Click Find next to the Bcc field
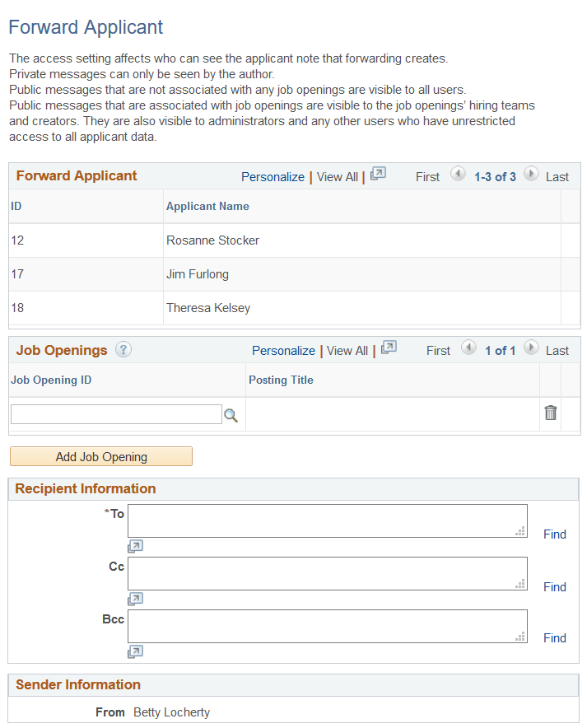This screenshot has width=587, height=728. [554, 638]
